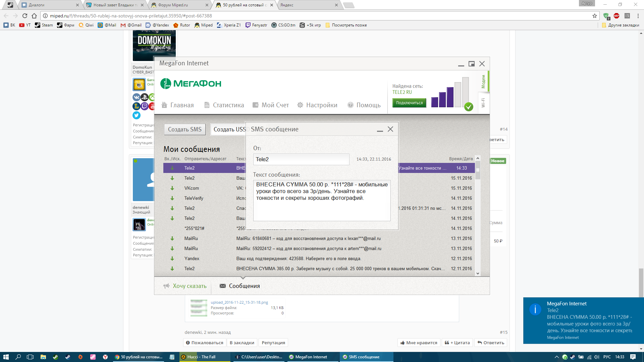Close the SMS сообщение dialog
This screenshot has width=644, height=362.
(390, 129)
